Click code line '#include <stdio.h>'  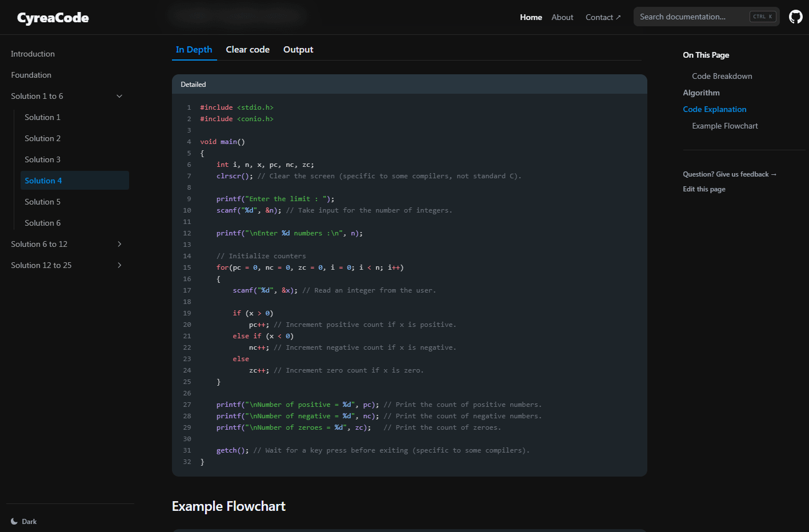237,107
